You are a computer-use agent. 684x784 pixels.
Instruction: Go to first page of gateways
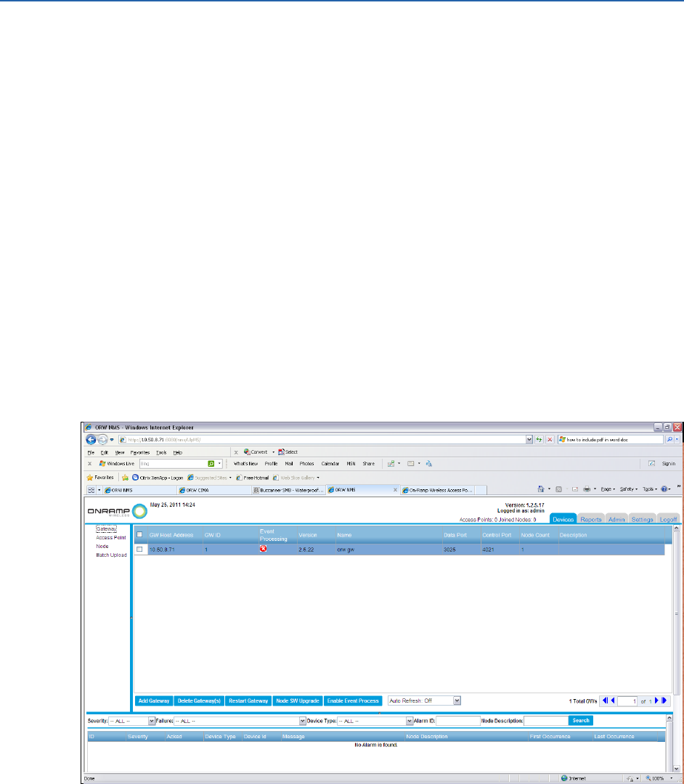click(x=605, y=701)
